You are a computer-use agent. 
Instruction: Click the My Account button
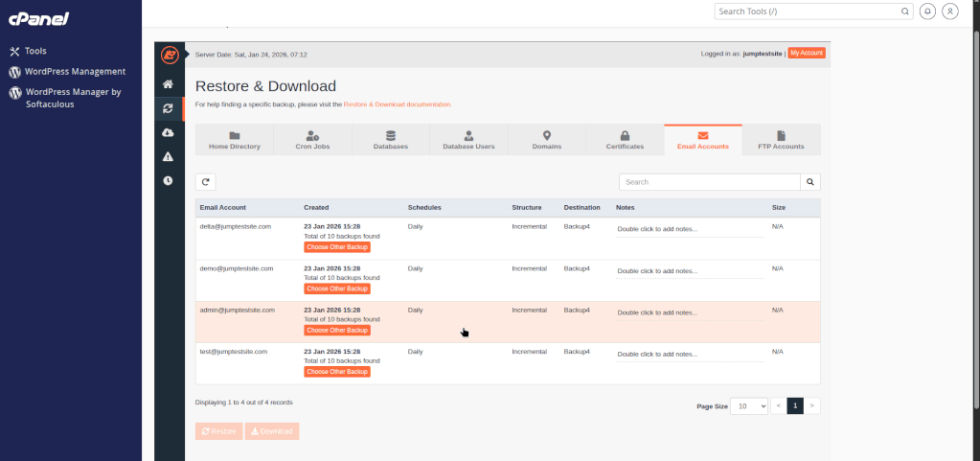click(x=807, y=54)
